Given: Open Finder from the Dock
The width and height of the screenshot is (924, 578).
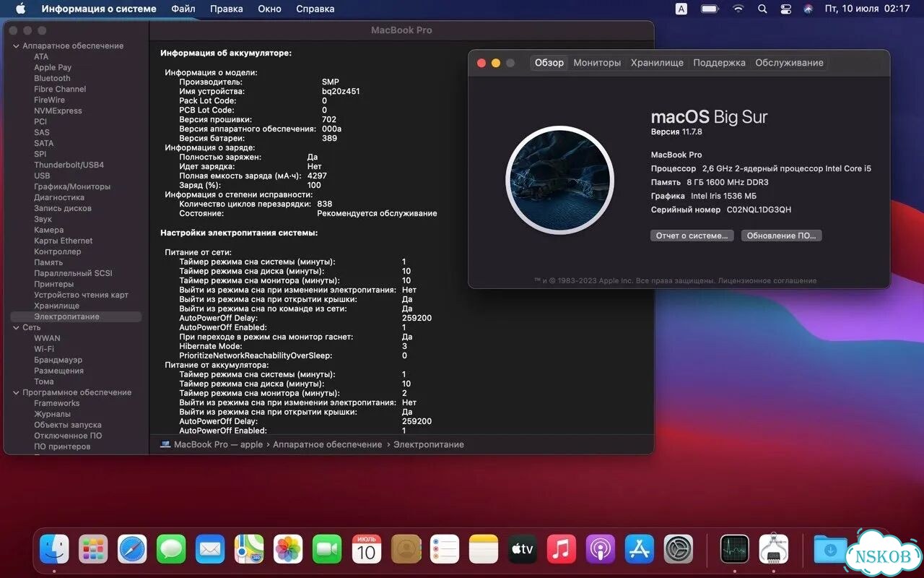Looking at the screenshot, I should tap(54, 549).
